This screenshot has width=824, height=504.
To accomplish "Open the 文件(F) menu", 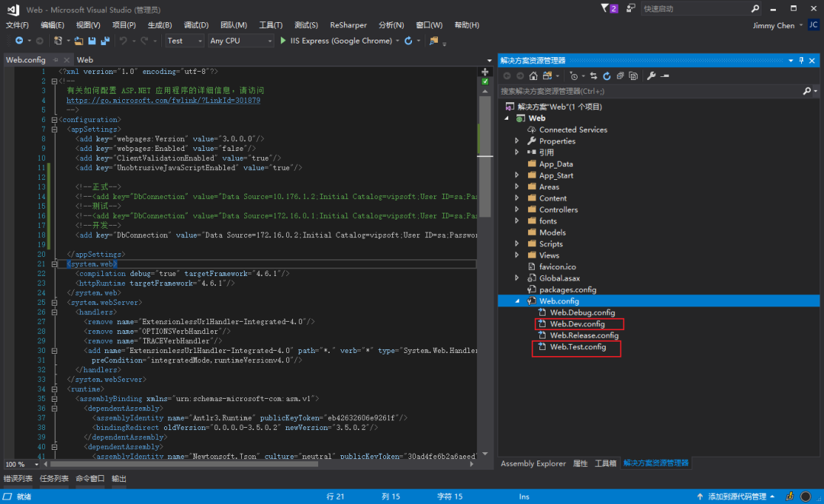I will [18, 24].
